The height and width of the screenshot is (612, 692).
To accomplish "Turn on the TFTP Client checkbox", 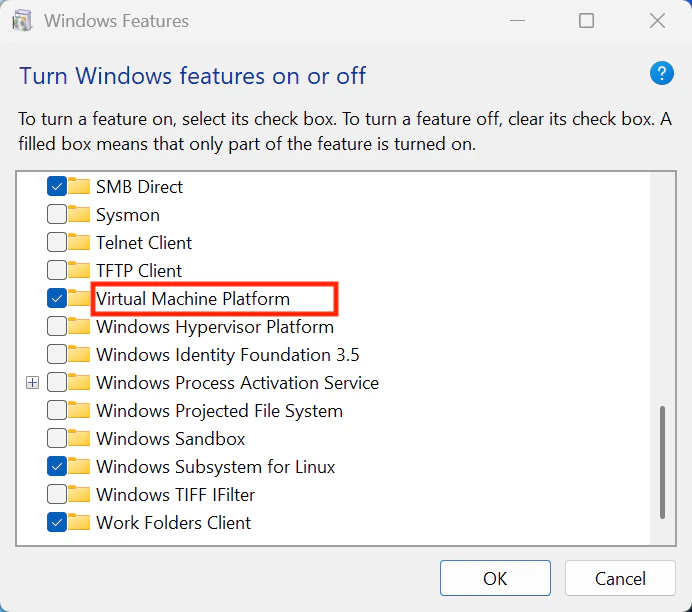I will pos(57,270).
